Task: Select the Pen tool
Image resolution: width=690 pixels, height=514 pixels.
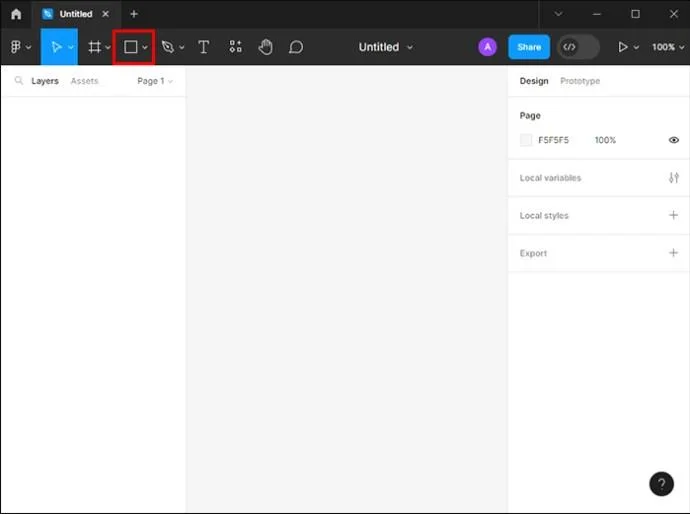Action: (x=168, y=47)
